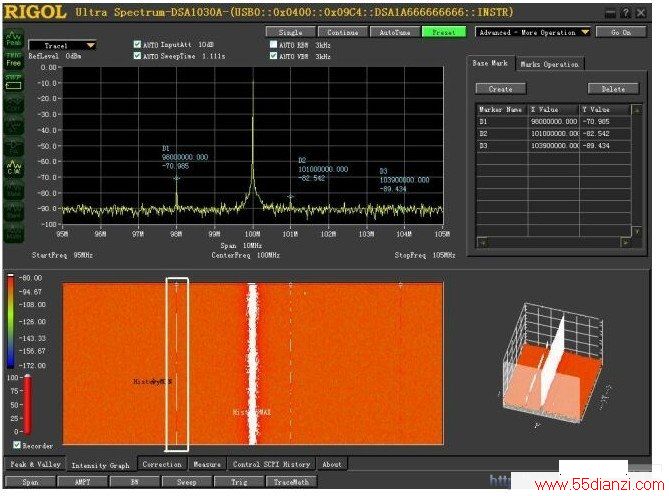Image resolution: width=669 pixels, height=496 pixels.
Task: Run the AutoTune button
Action: [395, 32]
